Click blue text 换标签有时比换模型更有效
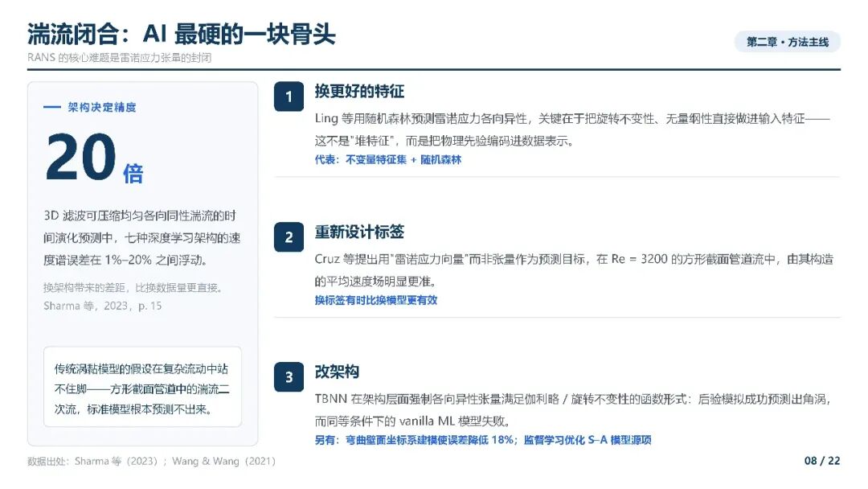 tap(376, 300)
